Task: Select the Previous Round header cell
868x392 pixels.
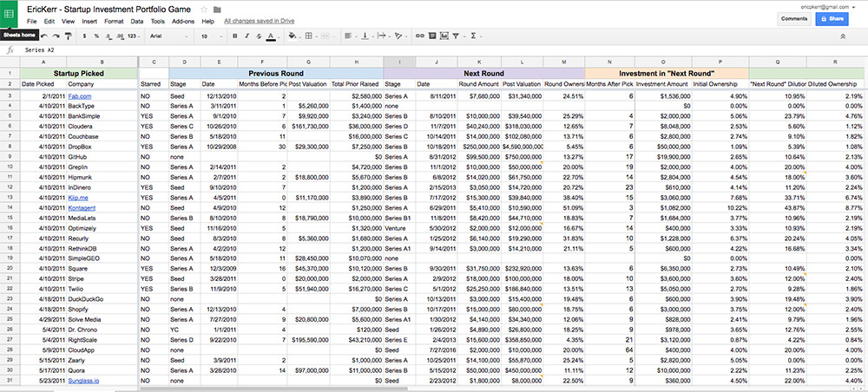Action: (x=276, y=73)
